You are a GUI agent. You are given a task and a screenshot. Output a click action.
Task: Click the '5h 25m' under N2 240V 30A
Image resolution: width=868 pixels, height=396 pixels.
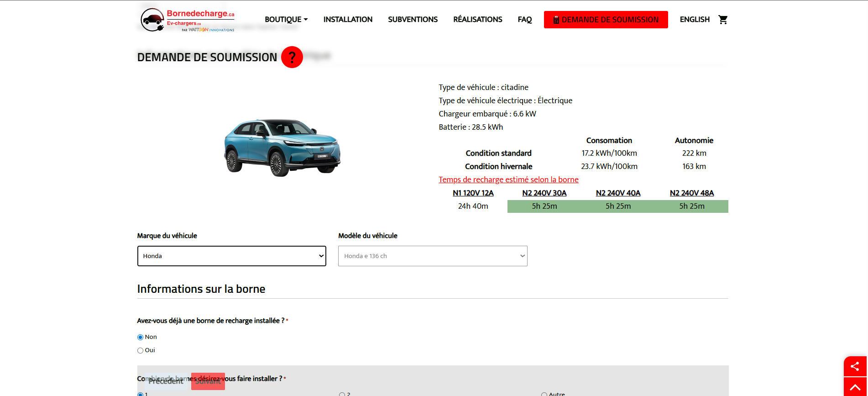pyautogui.click(x=544, y=206)
